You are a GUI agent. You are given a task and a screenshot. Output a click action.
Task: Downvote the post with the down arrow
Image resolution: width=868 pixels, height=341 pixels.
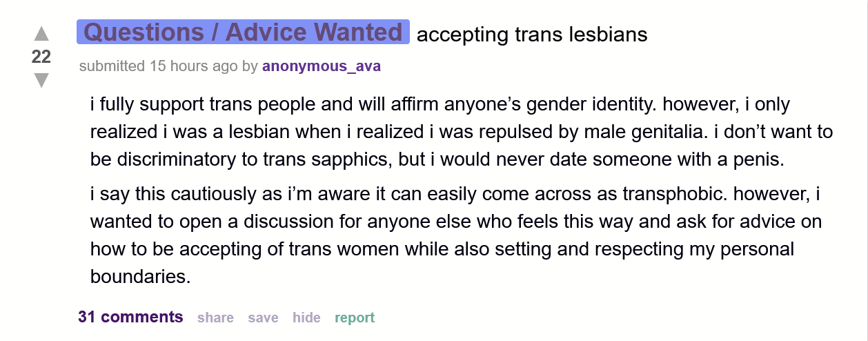(x=41, y=81)
